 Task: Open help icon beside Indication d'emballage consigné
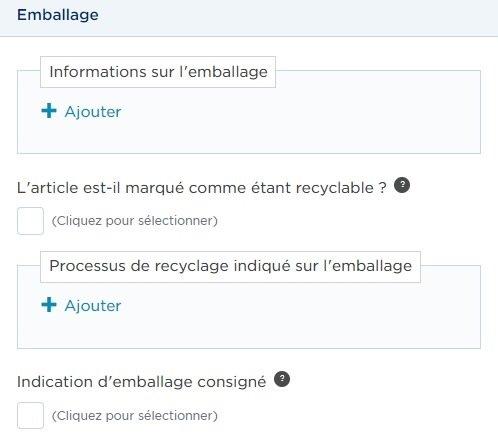[282, 379]
